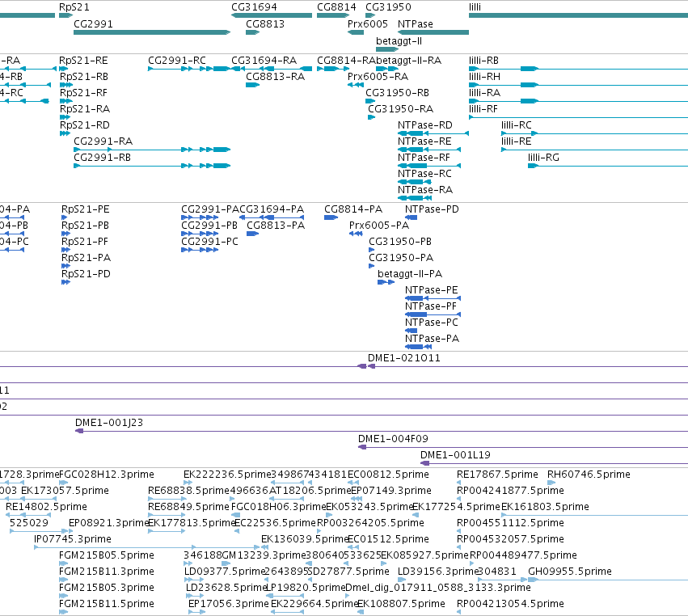Select protein RpS21-PD

click(86, 274)
